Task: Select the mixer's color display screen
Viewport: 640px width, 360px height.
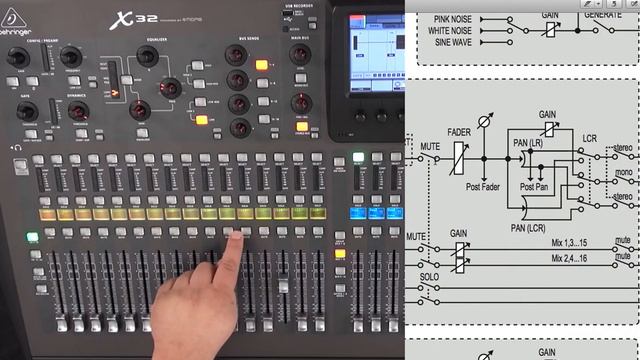Action: (377, 54)
